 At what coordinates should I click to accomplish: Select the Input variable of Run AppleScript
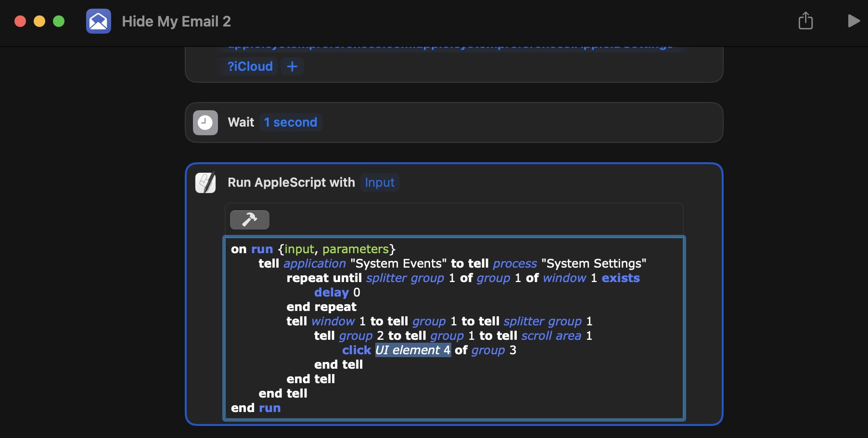point(380,182)
